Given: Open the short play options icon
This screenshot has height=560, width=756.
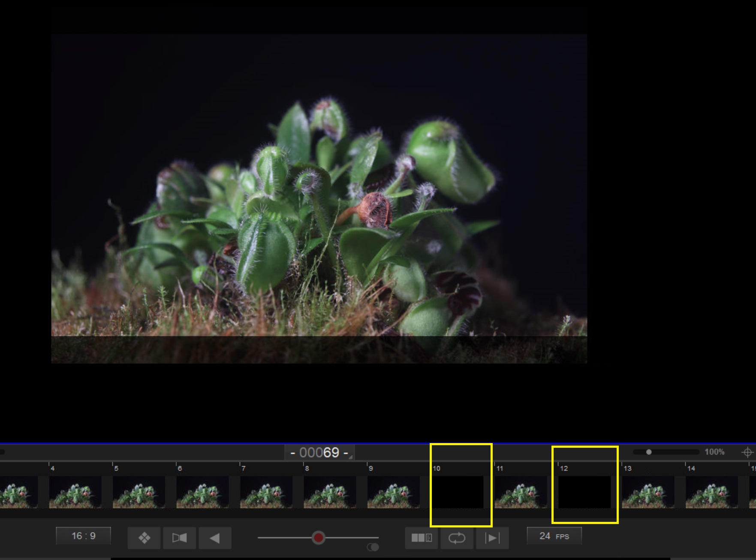Looking at the screenshot, I should click(421, 538).
